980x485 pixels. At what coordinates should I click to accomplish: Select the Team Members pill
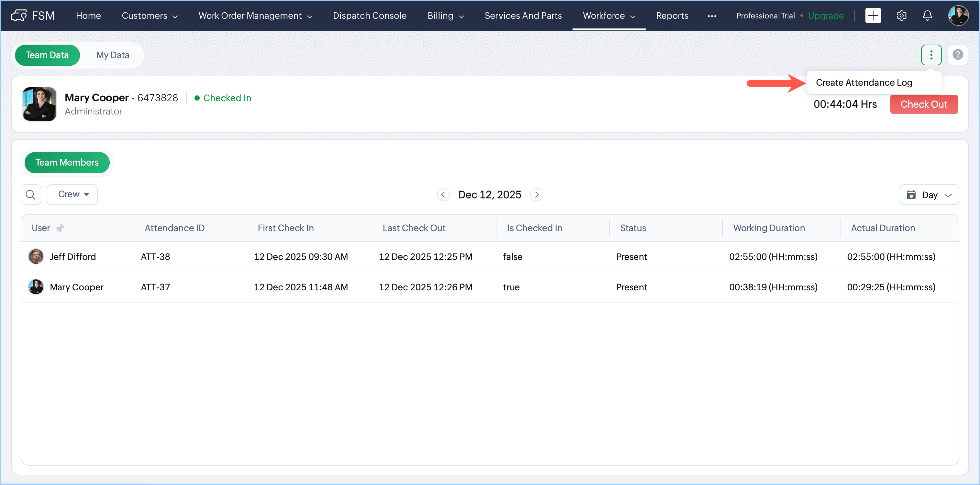(x=67, y=162)
